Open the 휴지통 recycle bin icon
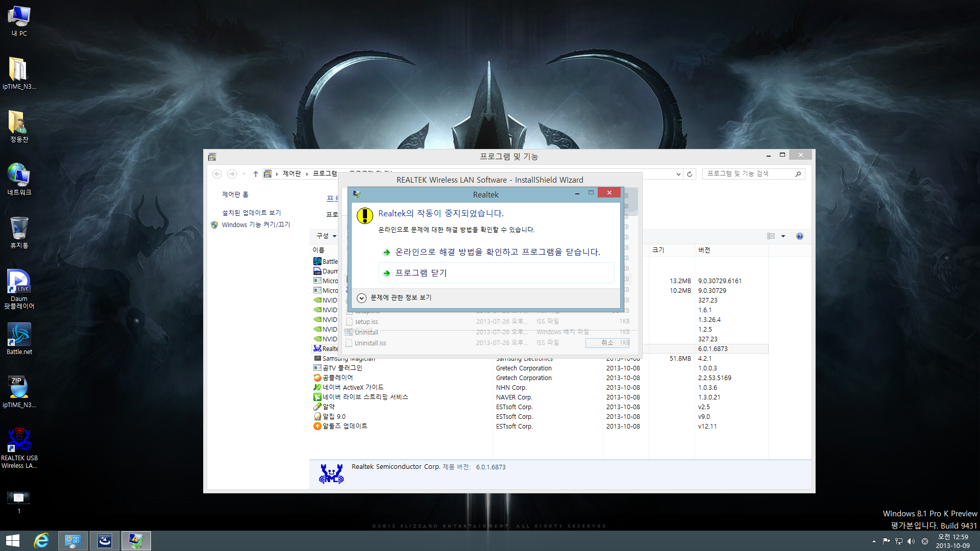Image resolution: width=980 pixels, height=551 pixels. (19, 233)
